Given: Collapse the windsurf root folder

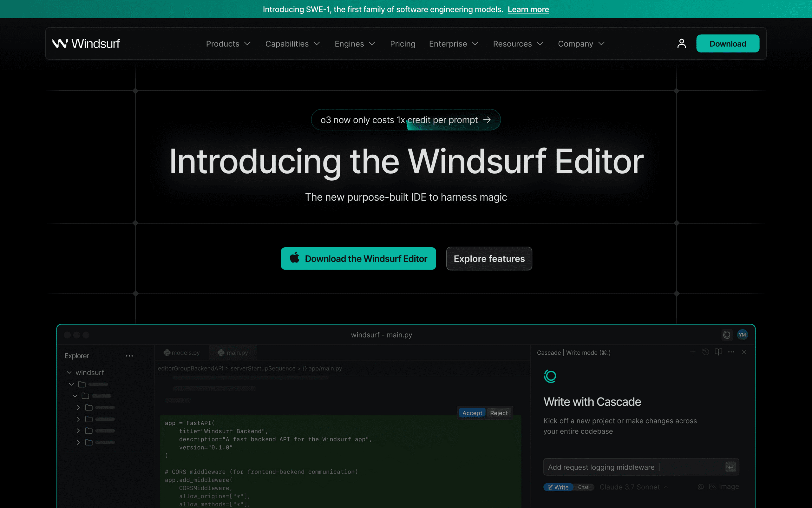Looking at the screenshot, I should pos(69,372).
